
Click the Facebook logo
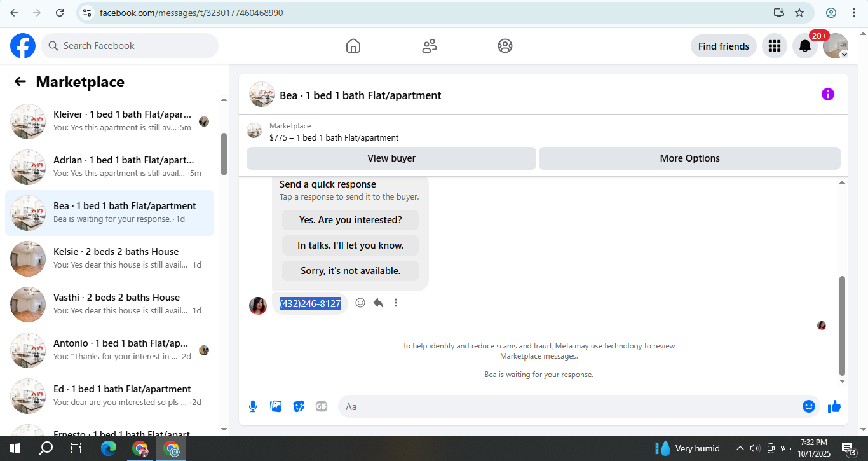pyautogui.click(x=23, y=46)
